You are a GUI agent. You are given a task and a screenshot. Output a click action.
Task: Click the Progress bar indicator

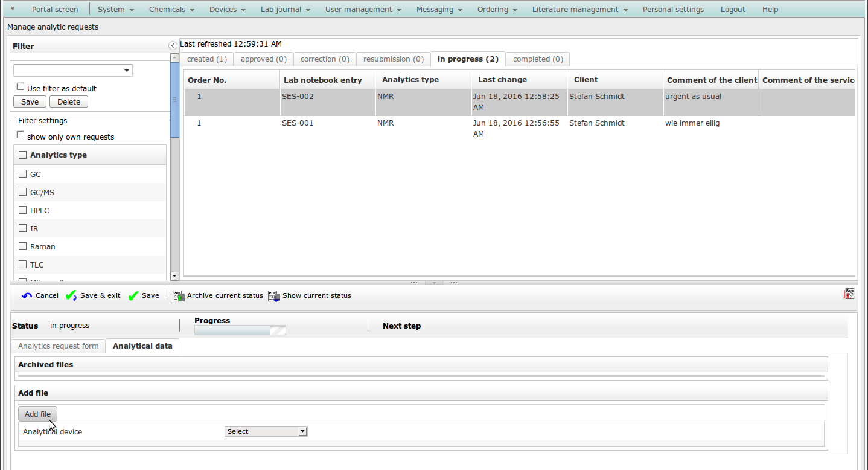tap(240, 330)
